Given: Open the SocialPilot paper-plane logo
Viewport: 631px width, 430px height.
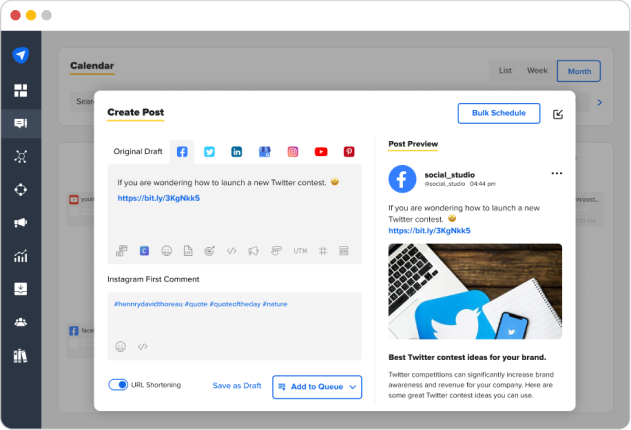Looking at the screenshot, I should (21, 55).
